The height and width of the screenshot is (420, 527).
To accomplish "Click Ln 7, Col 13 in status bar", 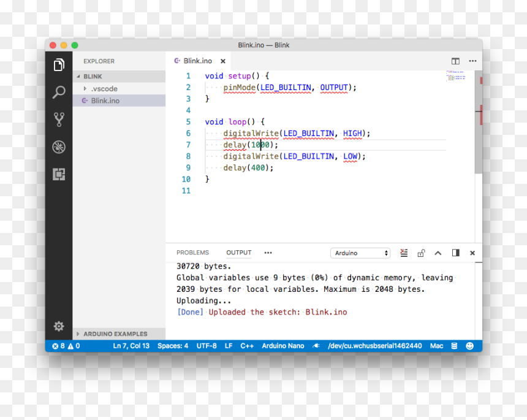I will [x=131, y=346].
